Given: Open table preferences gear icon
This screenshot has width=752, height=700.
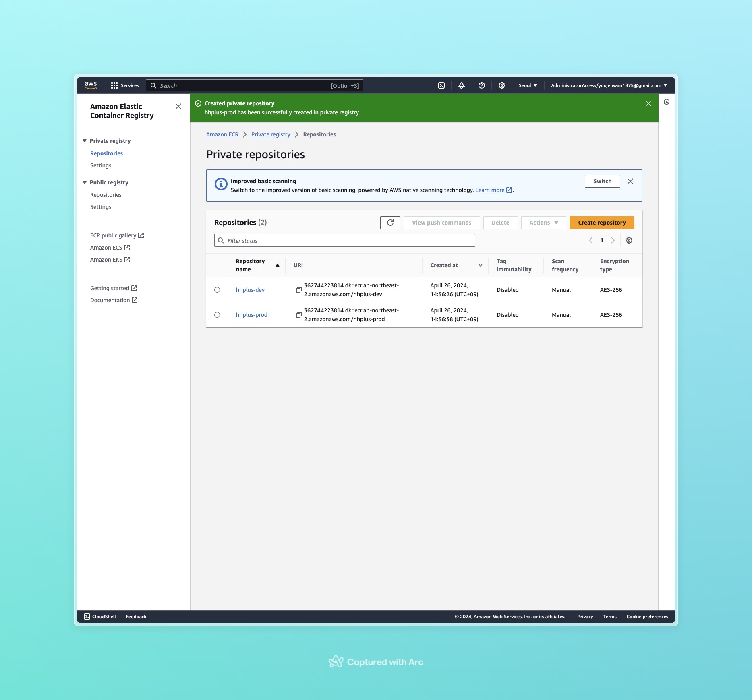Looking at the screenshot, I should click(x=629, y=240).
